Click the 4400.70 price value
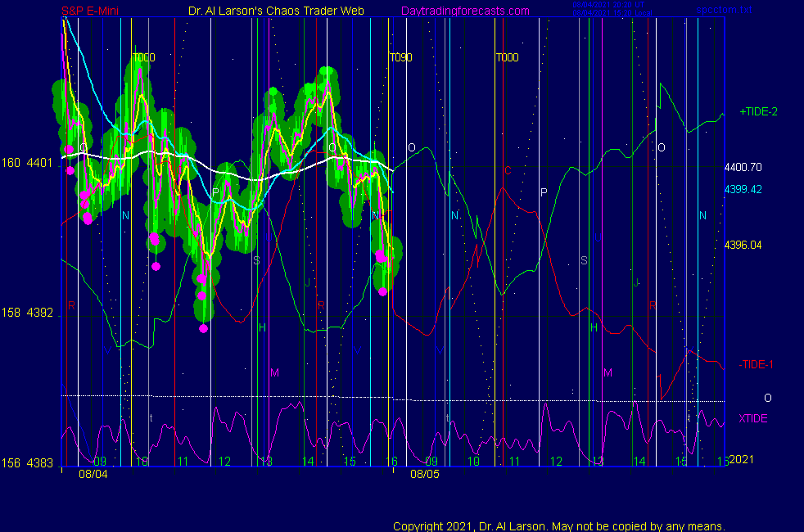This screenshot has height=532, width=804. pyautogui.click(x=743, y=167)
